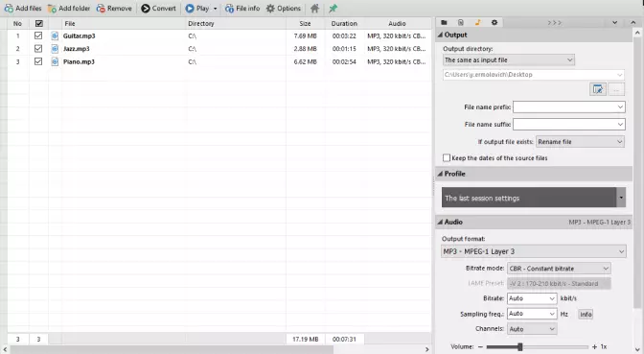Image resolution: width=644 pixels, height=354 pixels.
Task: Sort list by File column header
Action: pyautogui.click(x=124, y=23)
